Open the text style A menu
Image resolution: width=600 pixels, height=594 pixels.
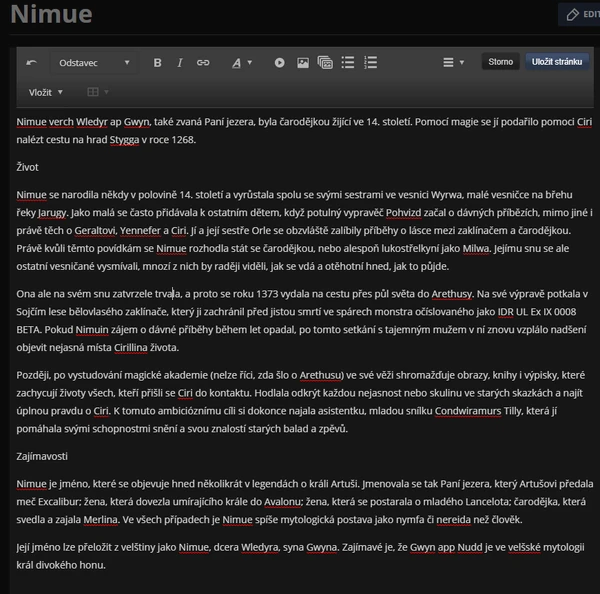click(x=241, y=63)
